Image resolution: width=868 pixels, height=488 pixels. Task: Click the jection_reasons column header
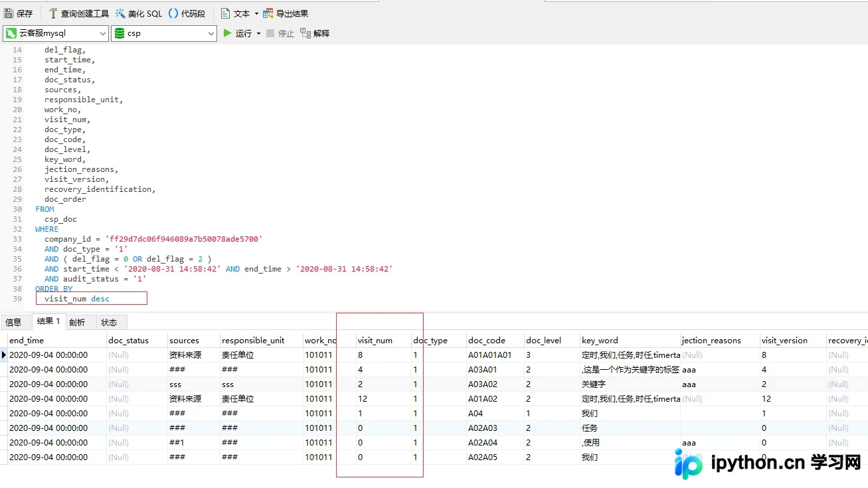tap(720, 340)
